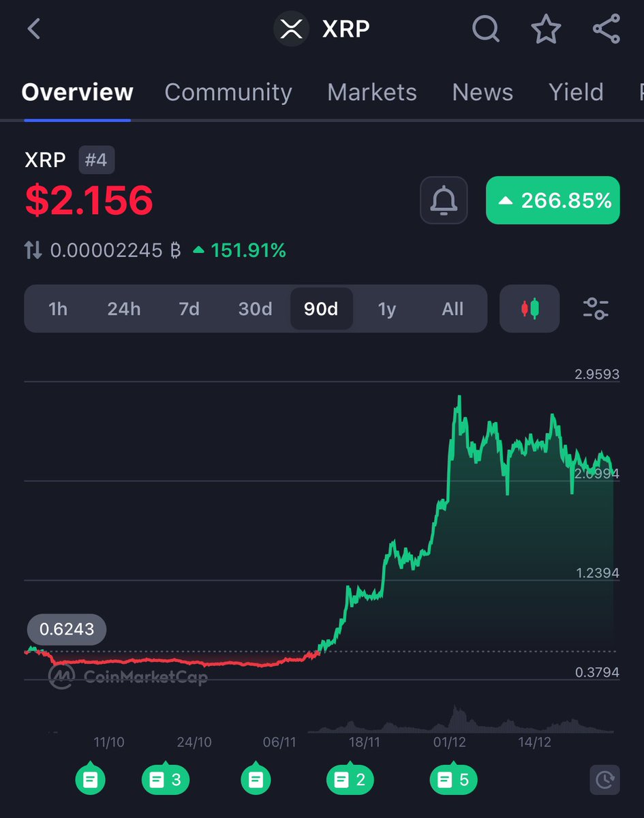Switch to the Community tab
Image resolution: width=644 pixels, height=818 pixels.
[x=228, y=92]
